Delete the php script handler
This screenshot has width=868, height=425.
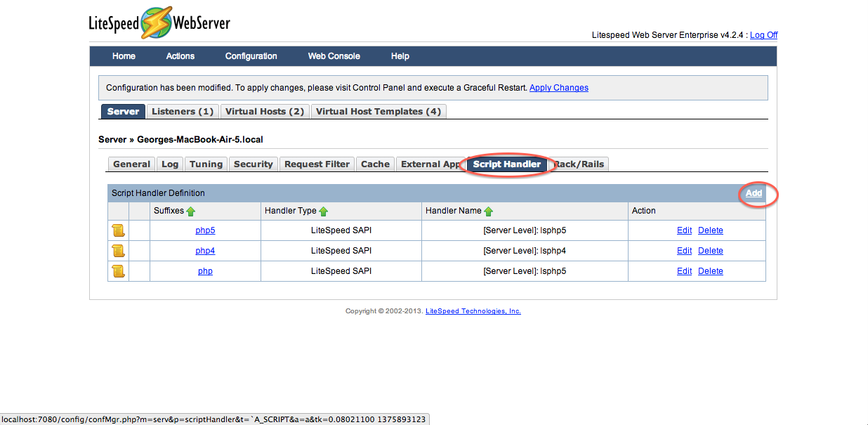[711, 271]
